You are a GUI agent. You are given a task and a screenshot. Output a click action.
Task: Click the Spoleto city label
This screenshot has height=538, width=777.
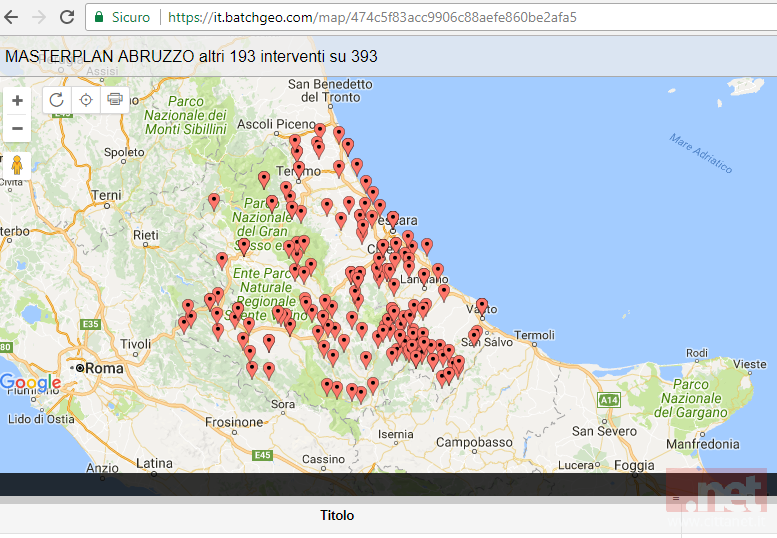pos(124,153)
